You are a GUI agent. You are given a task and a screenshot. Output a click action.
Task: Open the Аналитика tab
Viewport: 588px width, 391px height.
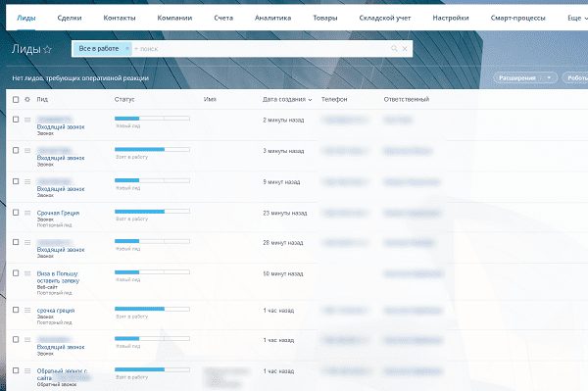(272, 18)
